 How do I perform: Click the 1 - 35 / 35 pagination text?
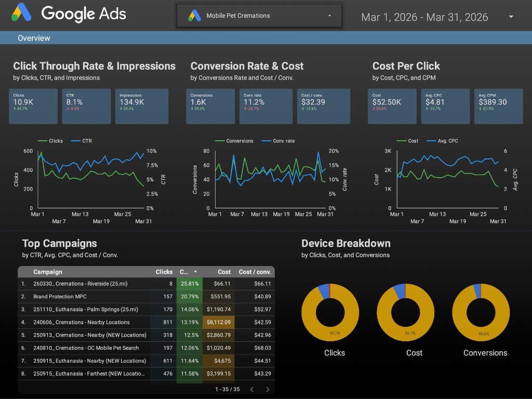point(228,389)
